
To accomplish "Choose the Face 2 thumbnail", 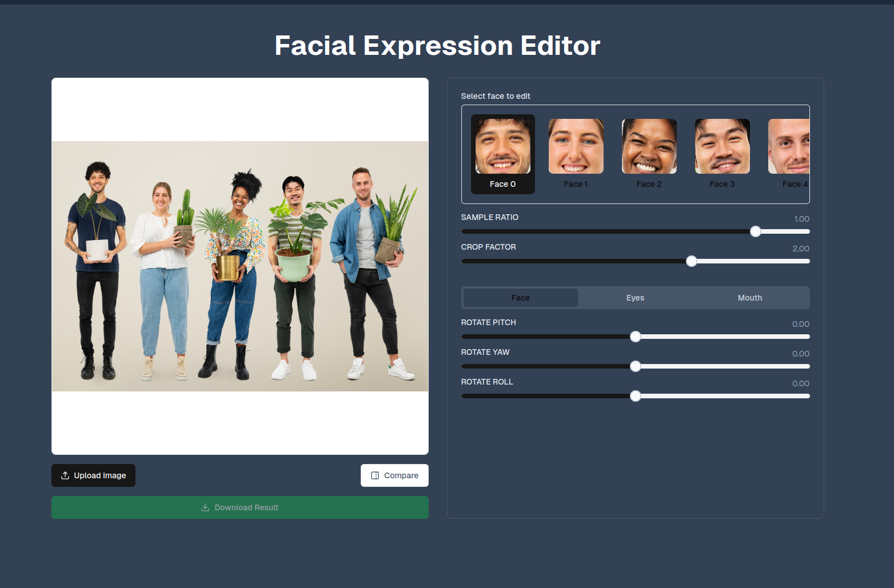I will 649,154.
